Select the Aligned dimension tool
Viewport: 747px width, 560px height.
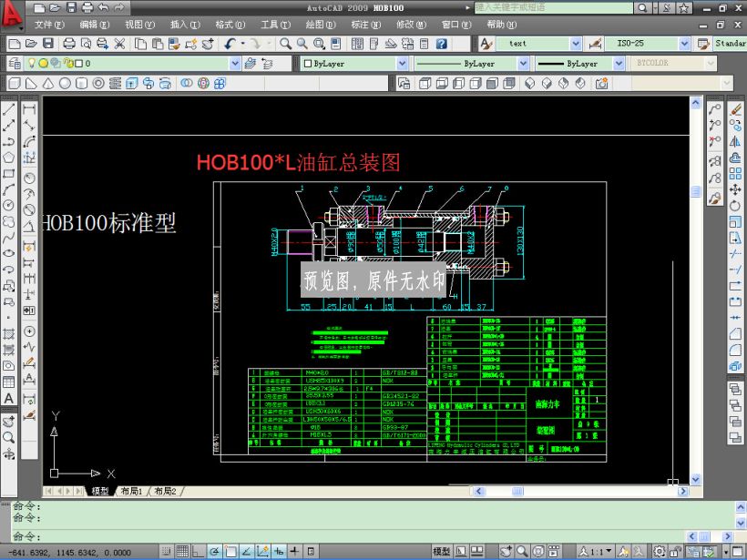[x=29, y=126]
